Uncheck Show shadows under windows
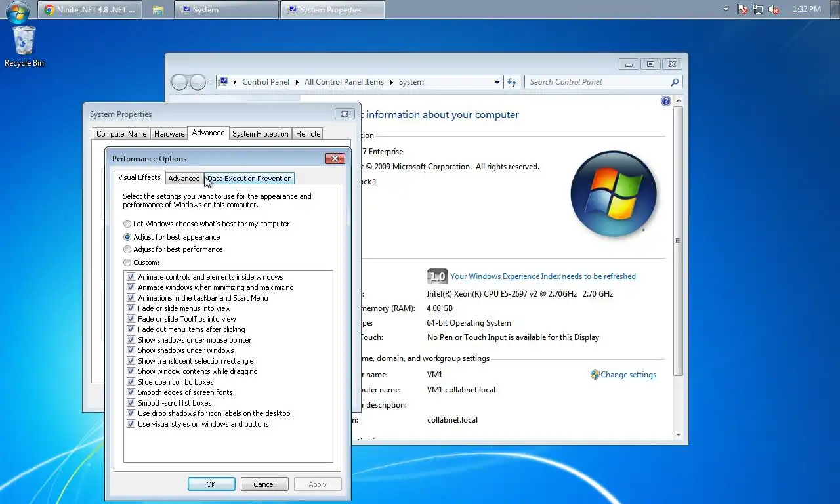 (131, 350)
